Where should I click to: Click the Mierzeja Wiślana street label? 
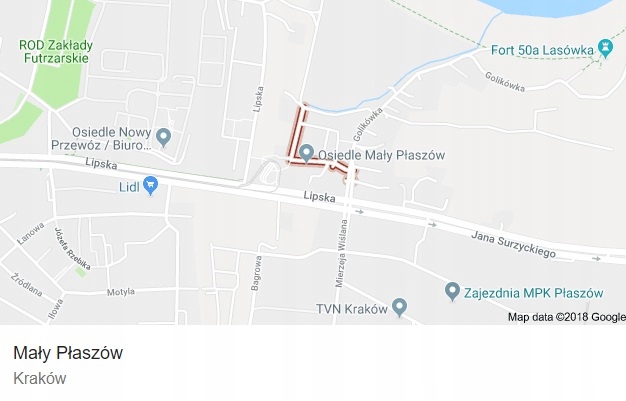(342, 253)
